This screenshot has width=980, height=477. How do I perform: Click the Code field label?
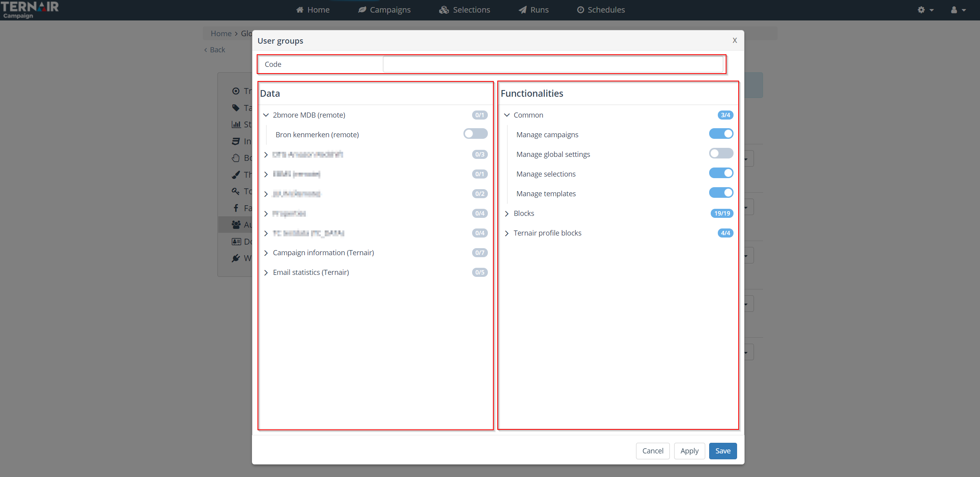(273, 64)
